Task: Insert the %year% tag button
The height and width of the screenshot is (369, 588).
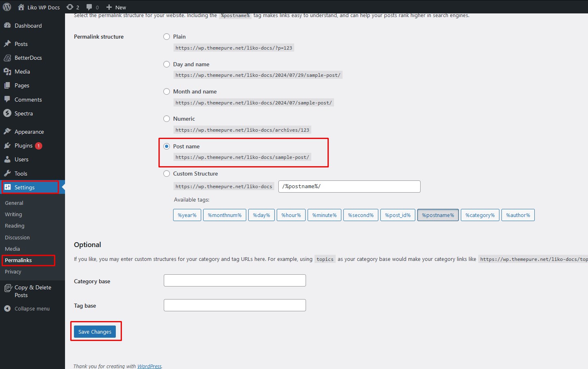Action: (x=187, y=215)
